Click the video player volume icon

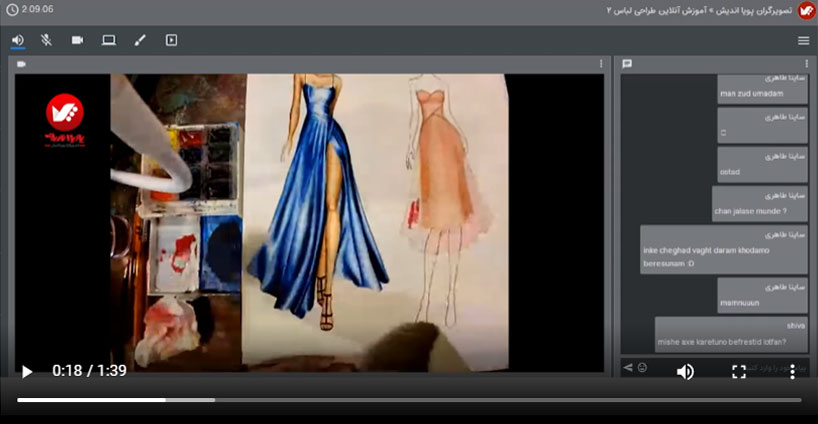point(685,371)
